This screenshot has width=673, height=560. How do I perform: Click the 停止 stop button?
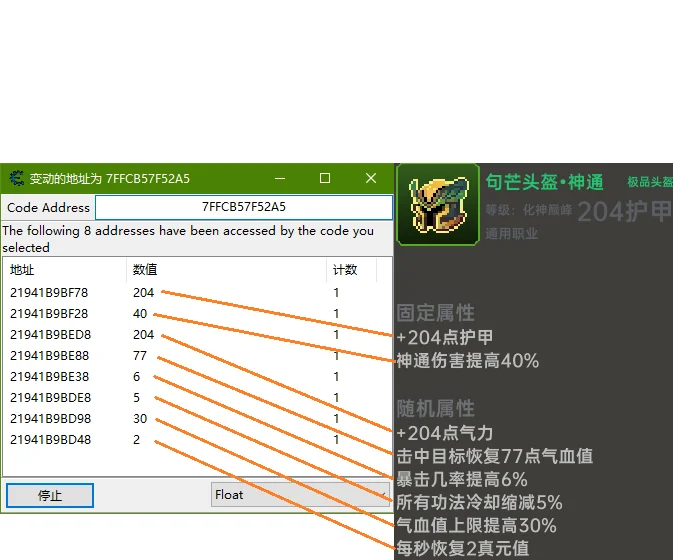(50, 495)
